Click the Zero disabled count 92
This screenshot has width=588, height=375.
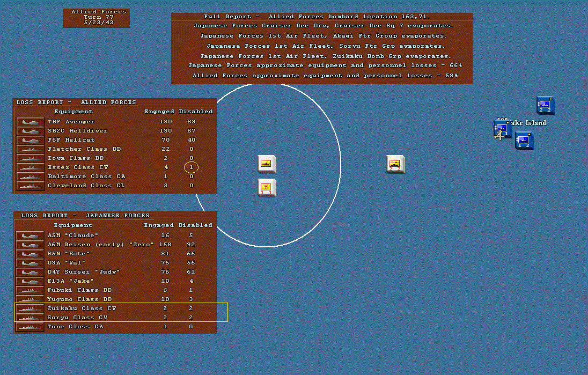coord(191,245)
